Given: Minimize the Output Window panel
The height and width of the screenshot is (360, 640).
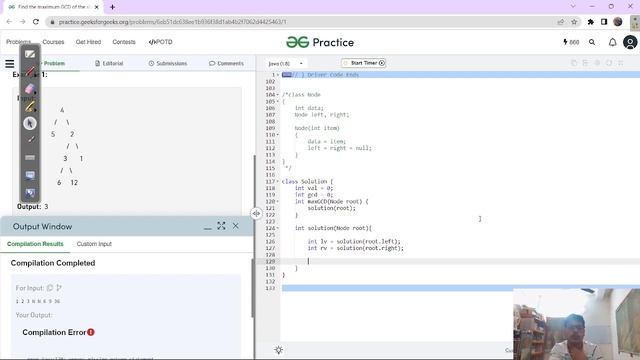Looking at the screenshot, I should click(x=207, y=227).
